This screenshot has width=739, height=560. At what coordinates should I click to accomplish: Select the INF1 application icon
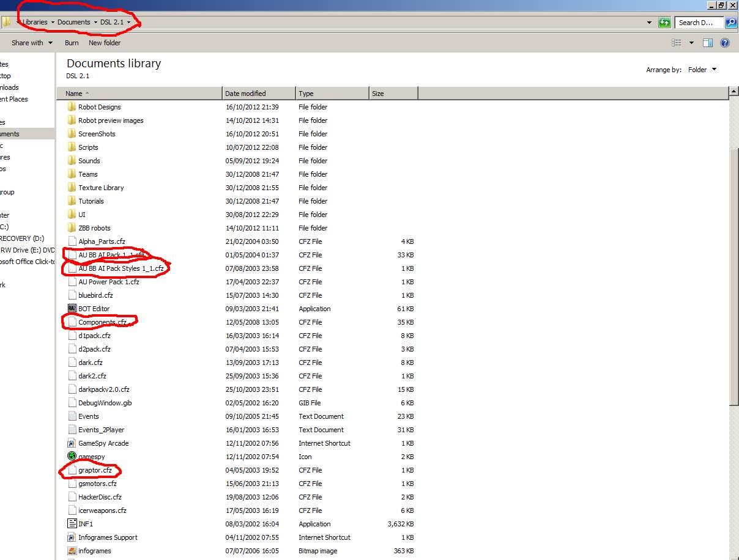[72, 524]
